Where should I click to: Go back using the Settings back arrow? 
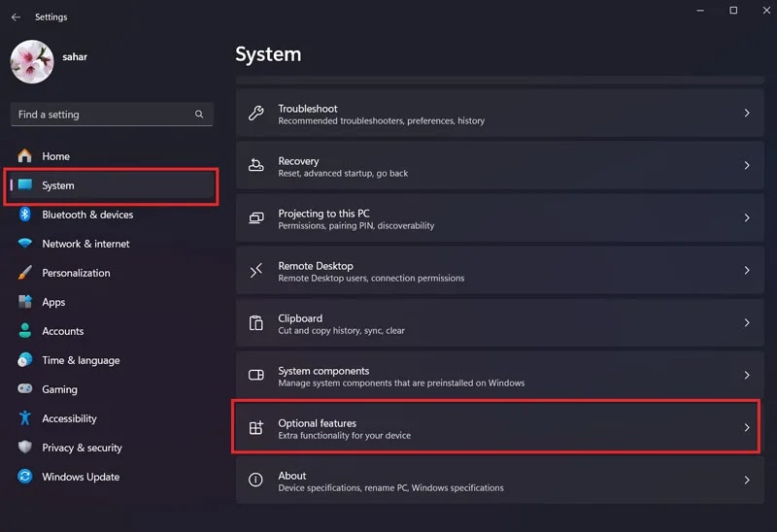[x=16, y=17]
